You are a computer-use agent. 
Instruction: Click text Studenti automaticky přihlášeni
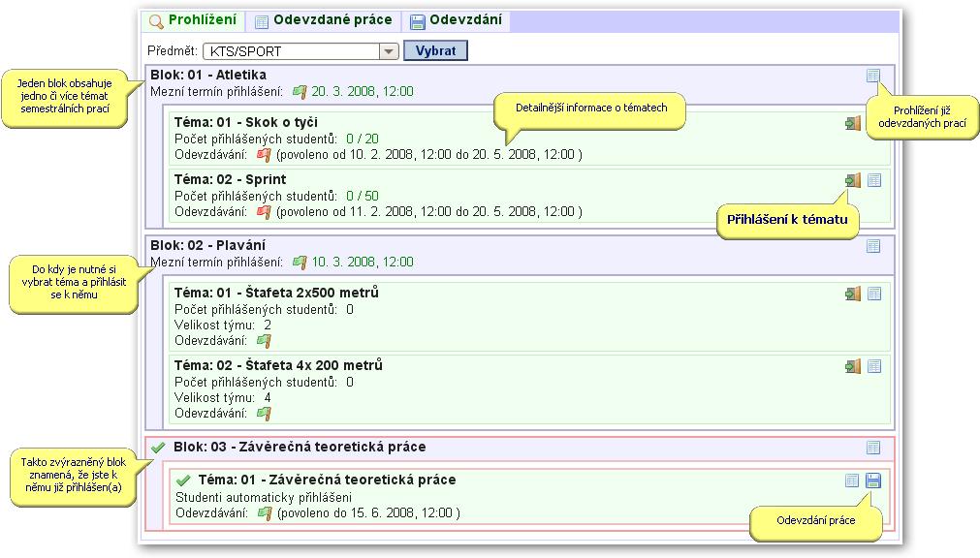point(264,497)
